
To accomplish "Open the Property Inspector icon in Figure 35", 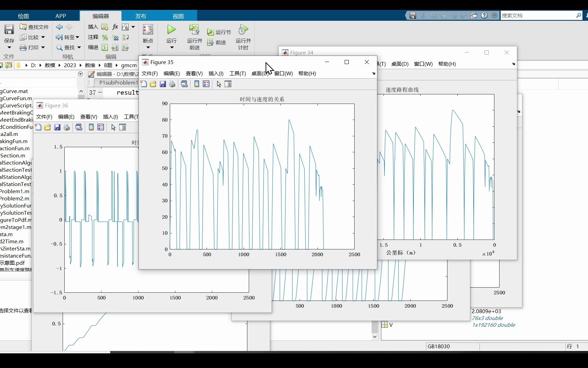I will [228, 84].
